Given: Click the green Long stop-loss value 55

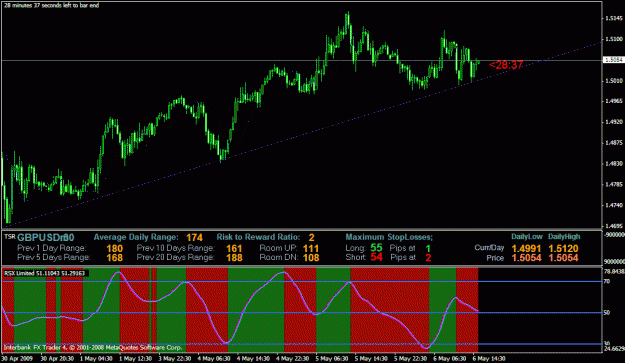Looking at the screenshot, I should [376, 248].
